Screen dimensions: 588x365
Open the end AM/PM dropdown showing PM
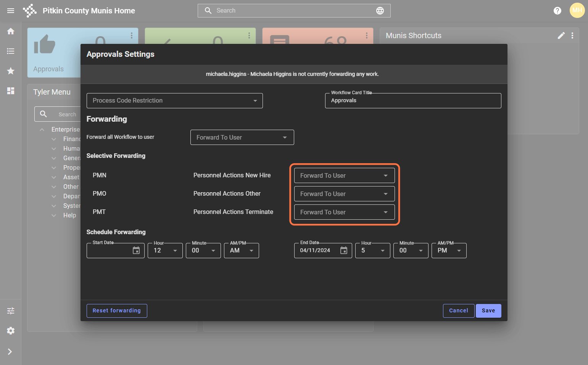pos(449,251)
